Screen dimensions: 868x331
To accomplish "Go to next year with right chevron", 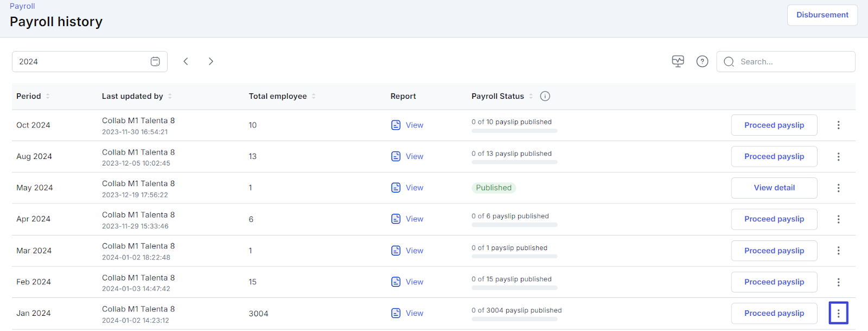I will [210, 61].
